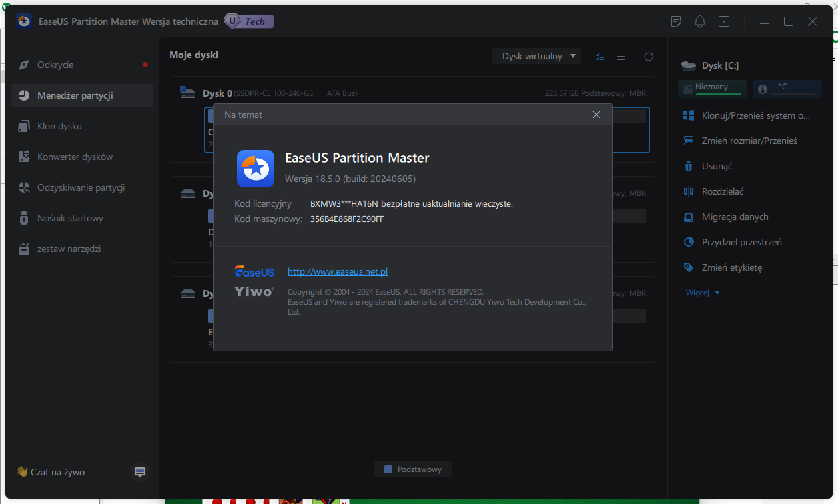The image size is (838, 504).
Task: Click the Moje dyski heading
Action: pos(193,55)
